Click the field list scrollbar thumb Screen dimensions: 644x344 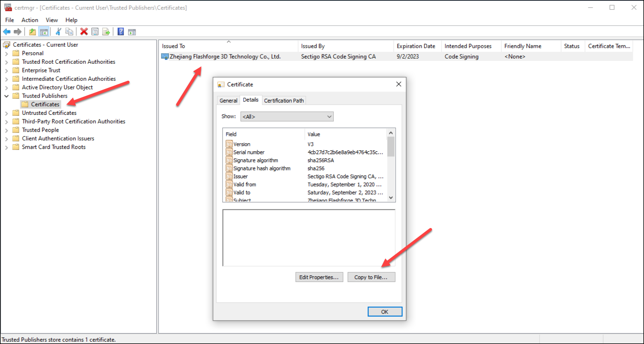391,146
